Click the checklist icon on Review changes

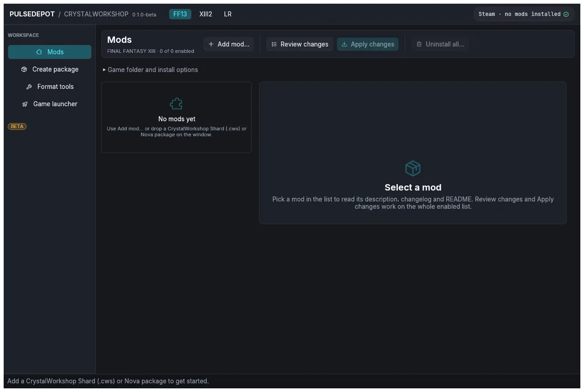[x=274, y=44]
